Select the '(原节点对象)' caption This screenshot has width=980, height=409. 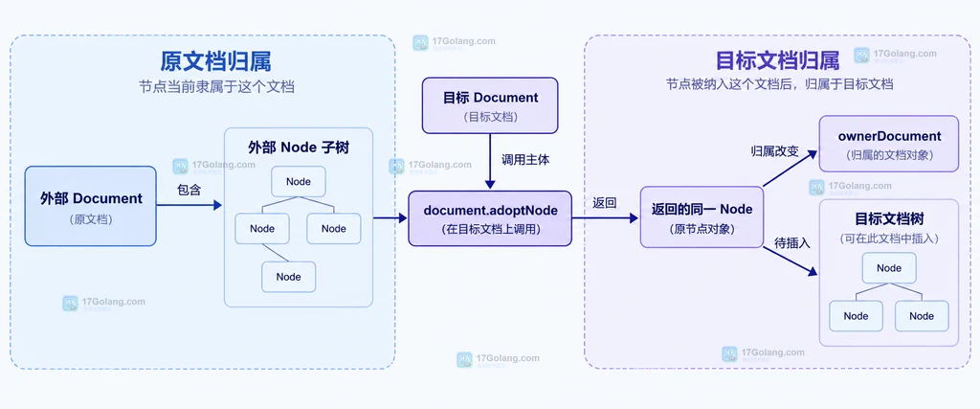point(702,229)
